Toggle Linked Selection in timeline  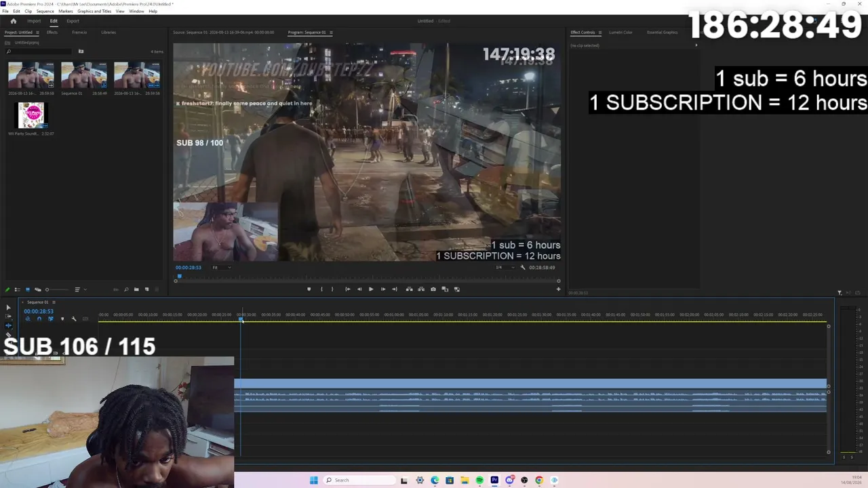(x=51, y=319)
